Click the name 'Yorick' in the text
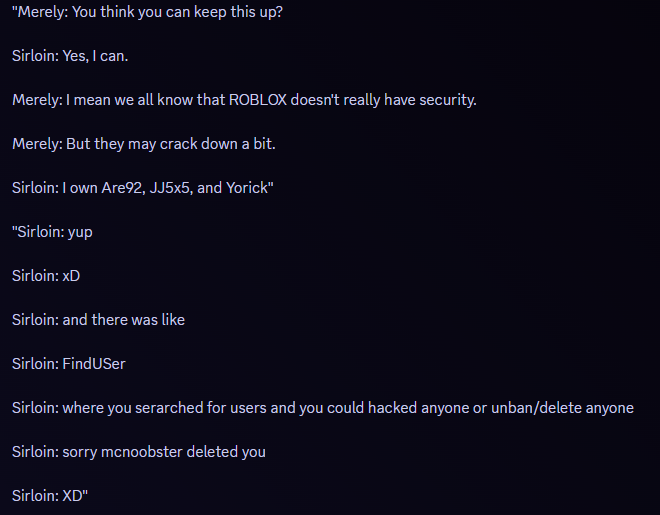 click(247, 188)
